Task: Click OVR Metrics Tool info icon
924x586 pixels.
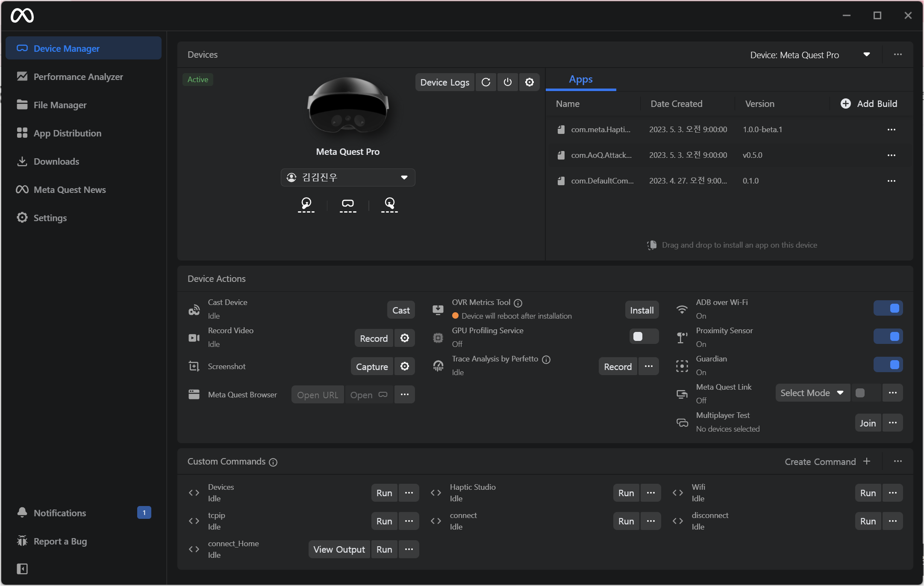Action: click(518, 303)
